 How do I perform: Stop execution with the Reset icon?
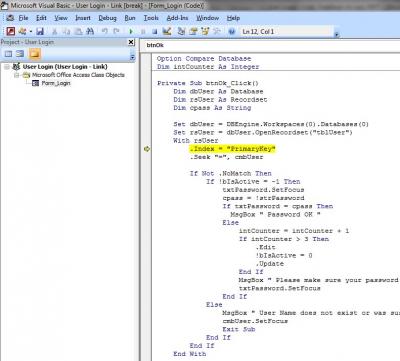click(x=154, y=31)
